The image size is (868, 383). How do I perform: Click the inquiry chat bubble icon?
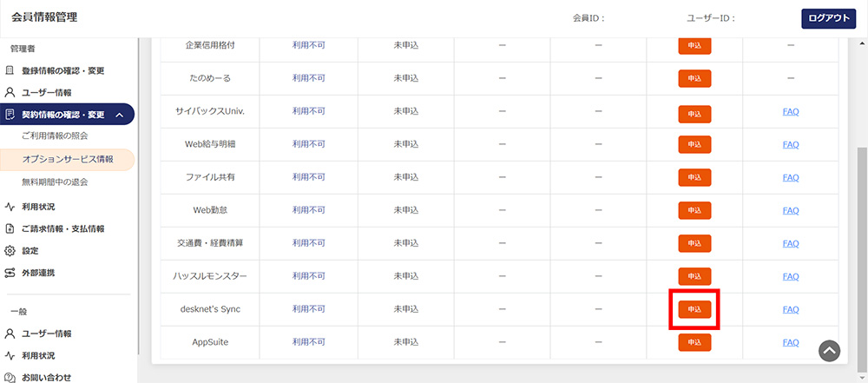[10, 377]
